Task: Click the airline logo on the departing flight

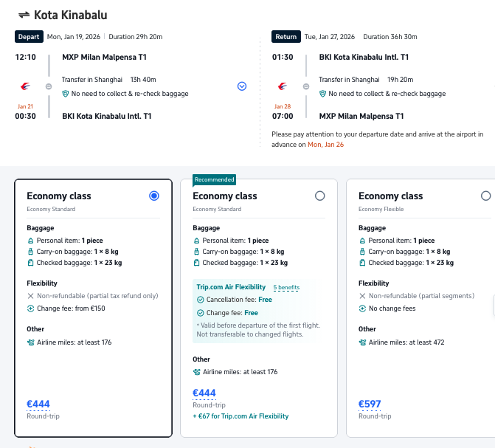Action: coord(26,86)
